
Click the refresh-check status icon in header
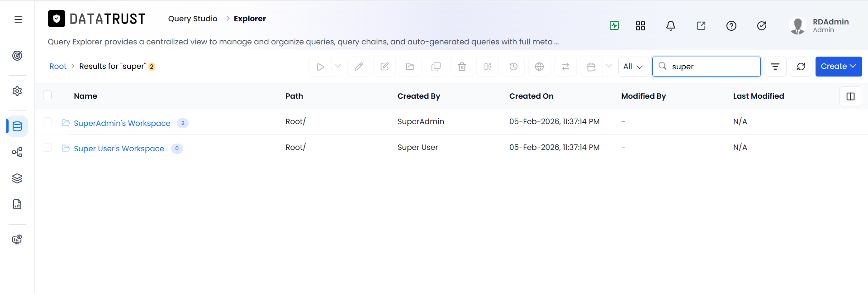click(762, 26)
